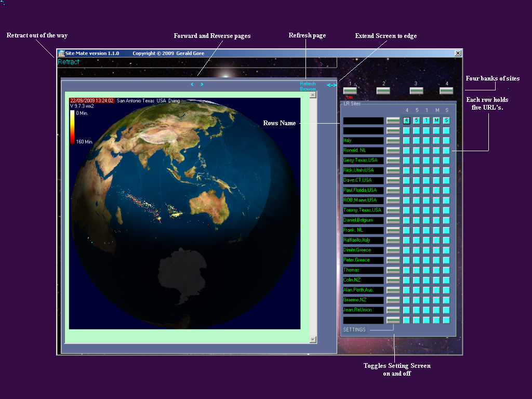Screen dimensions: 532x399
Task: Open Jean,ReUnion's URL in column S
Action: click(x=446, y=310)
